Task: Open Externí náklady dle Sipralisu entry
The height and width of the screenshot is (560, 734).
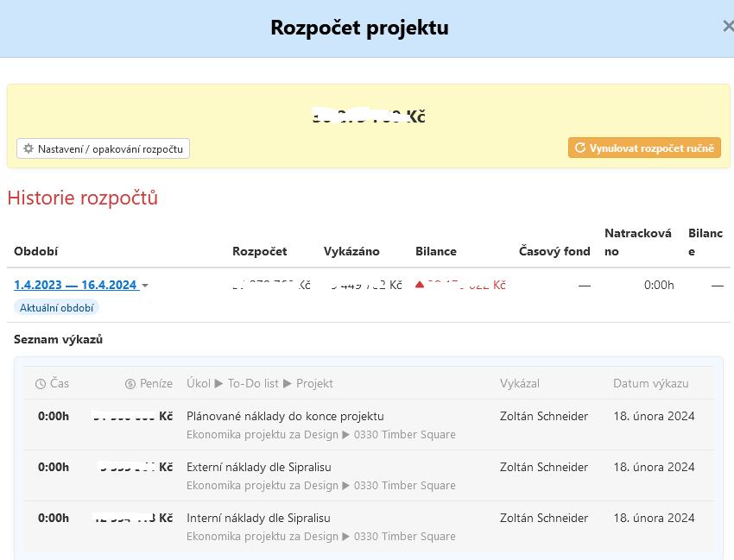Action: (x=259, y=467)
